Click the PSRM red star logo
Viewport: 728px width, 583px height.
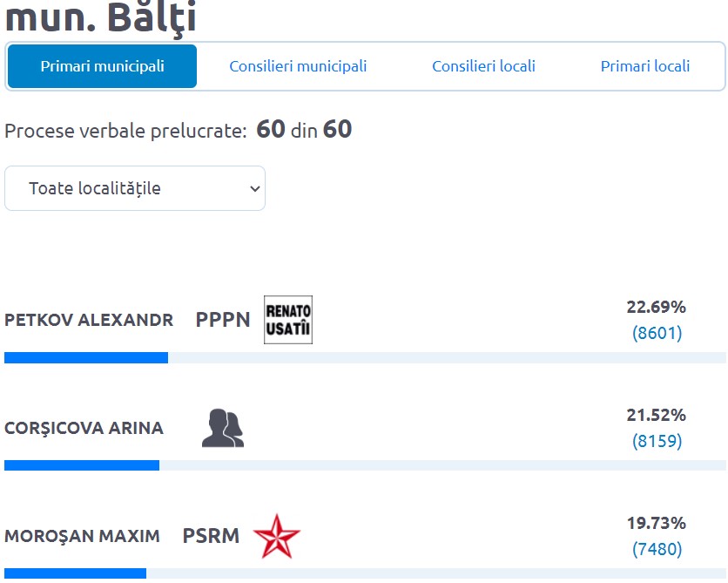click(x=277, y=536)
